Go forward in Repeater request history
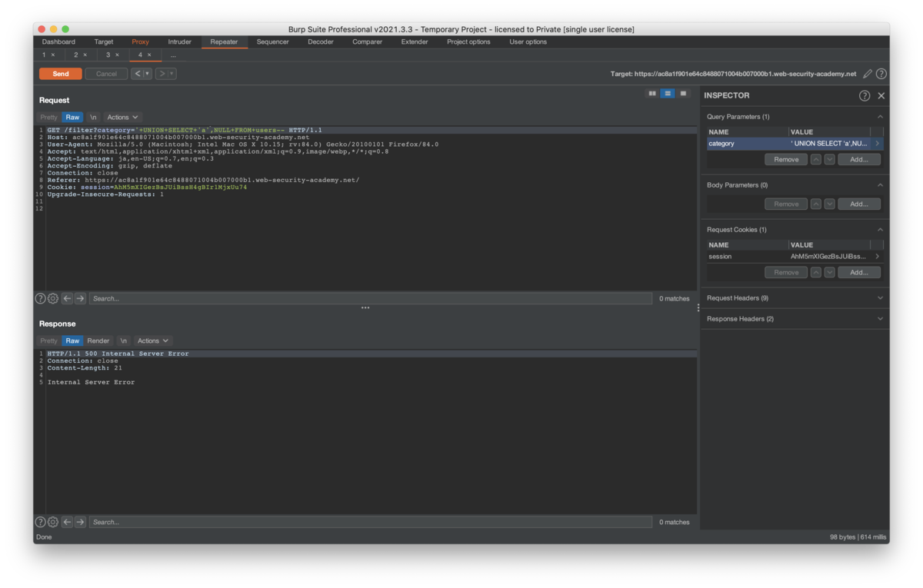Image resolution: width=923 pixels, height=588 pixels. coord(162,74)
